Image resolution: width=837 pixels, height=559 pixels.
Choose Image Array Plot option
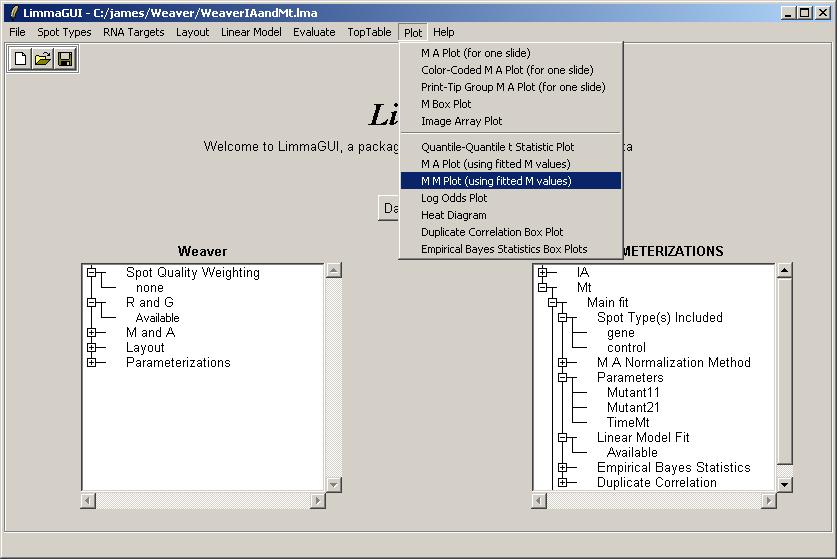(x=461, y=121)
